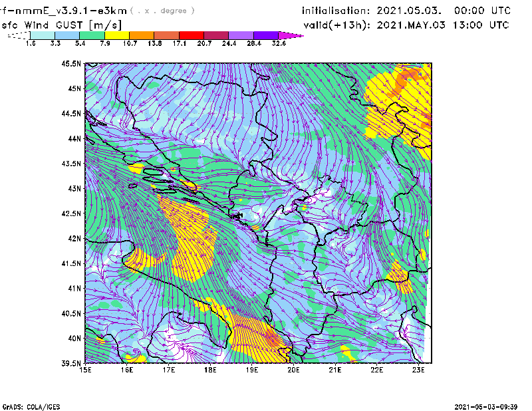532x411 pixels.
Task: Click the 45N latitude label
Action: (x=74, y=88)
